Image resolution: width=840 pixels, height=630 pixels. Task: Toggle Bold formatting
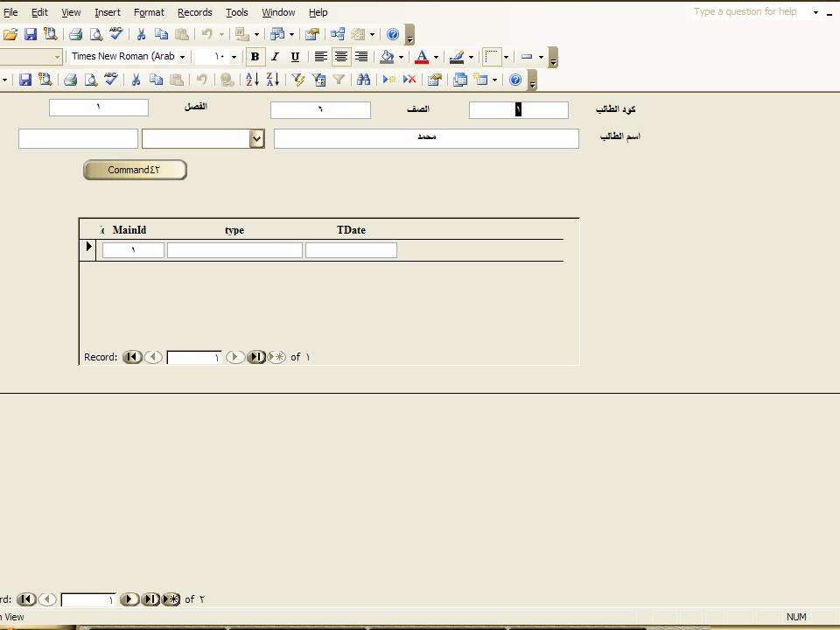255,57
